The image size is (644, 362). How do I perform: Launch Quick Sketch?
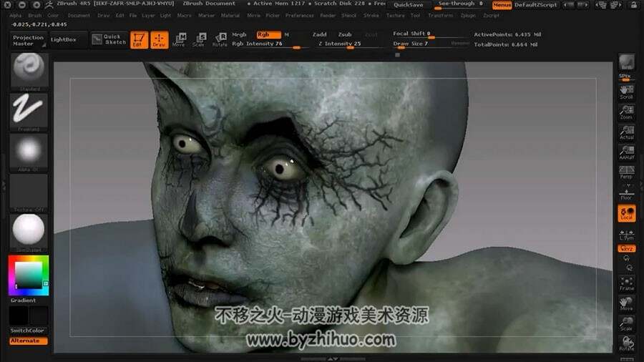pos(109,39)
